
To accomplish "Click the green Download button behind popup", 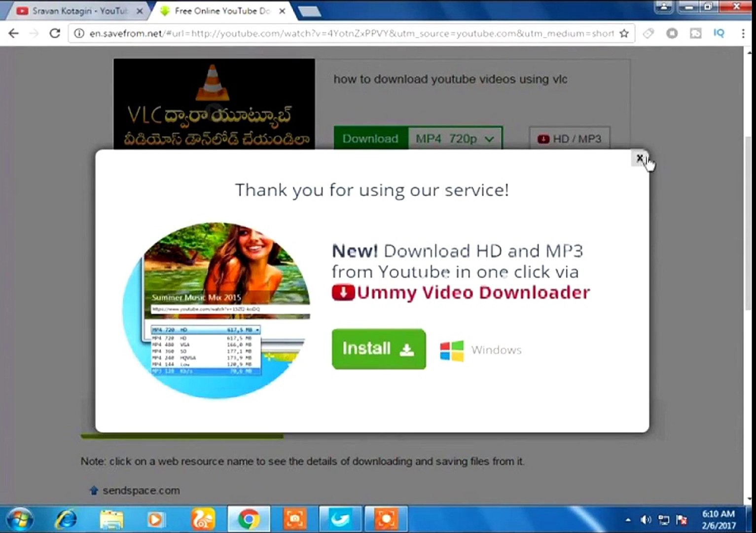I will (x=371, y=139).
